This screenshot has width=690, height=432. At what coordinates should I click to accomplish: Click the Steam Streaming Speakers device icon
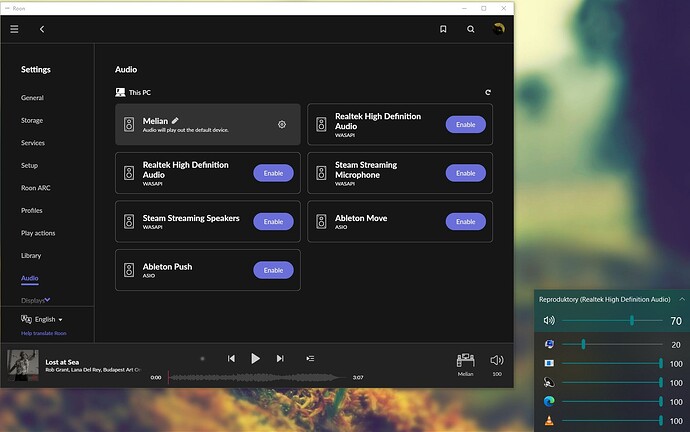pyautogui.click(x=129, y=221)
